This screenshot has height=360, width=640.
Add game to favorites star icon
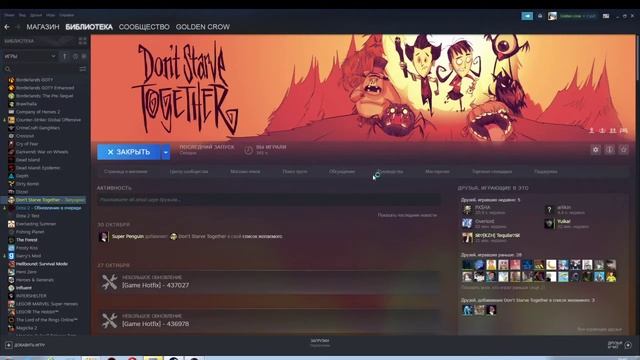point(623,150)
